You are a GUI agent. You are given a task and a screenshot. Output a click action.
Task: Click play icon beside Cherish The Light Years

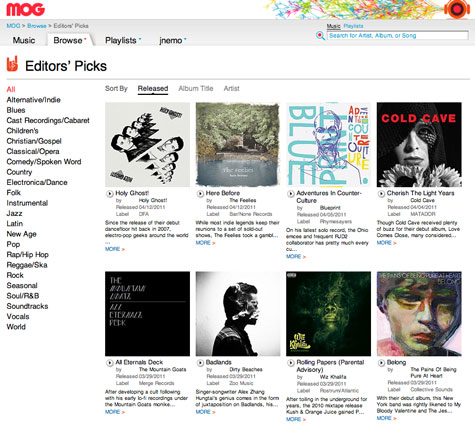tap(381, 193)
